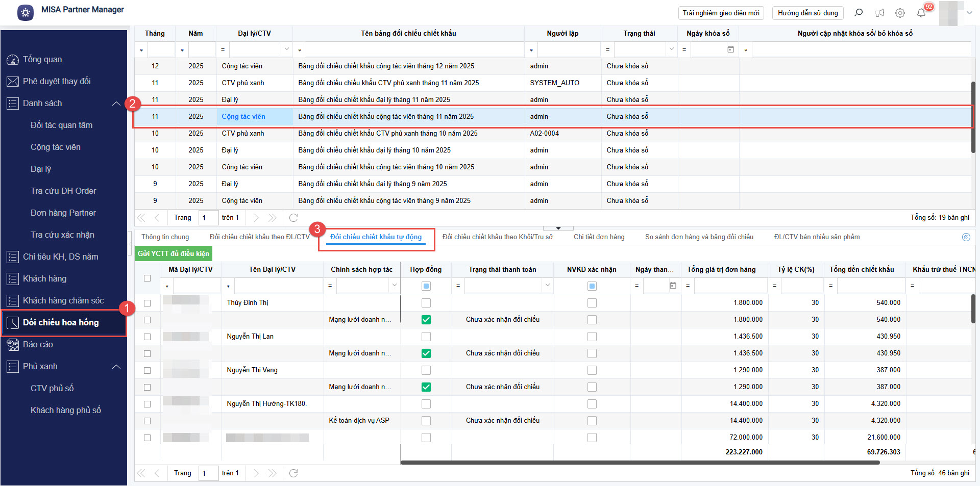Tick the checkbox for Thúy Đinh Thị row
980x486 pixels.
point(148,303)
